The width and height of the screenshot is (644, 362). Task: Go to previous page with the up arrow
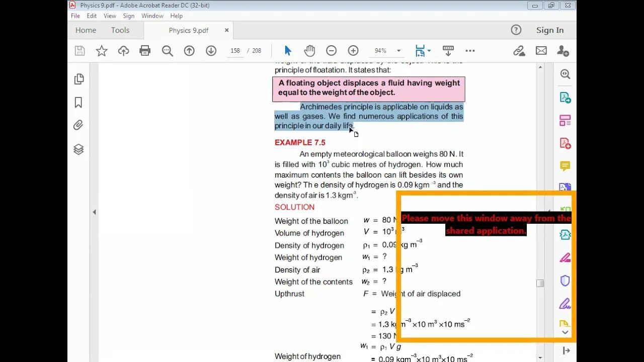point(189,51)
